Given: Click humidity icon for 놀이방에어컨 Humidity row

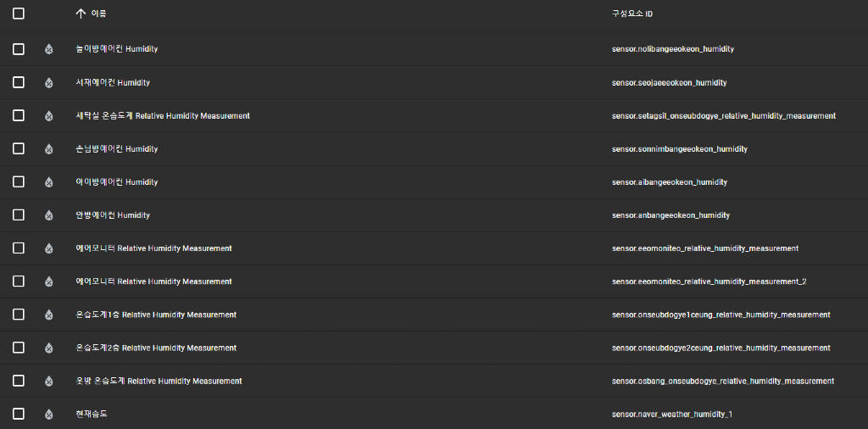Looking at the screenshot, I should (49, 49).
